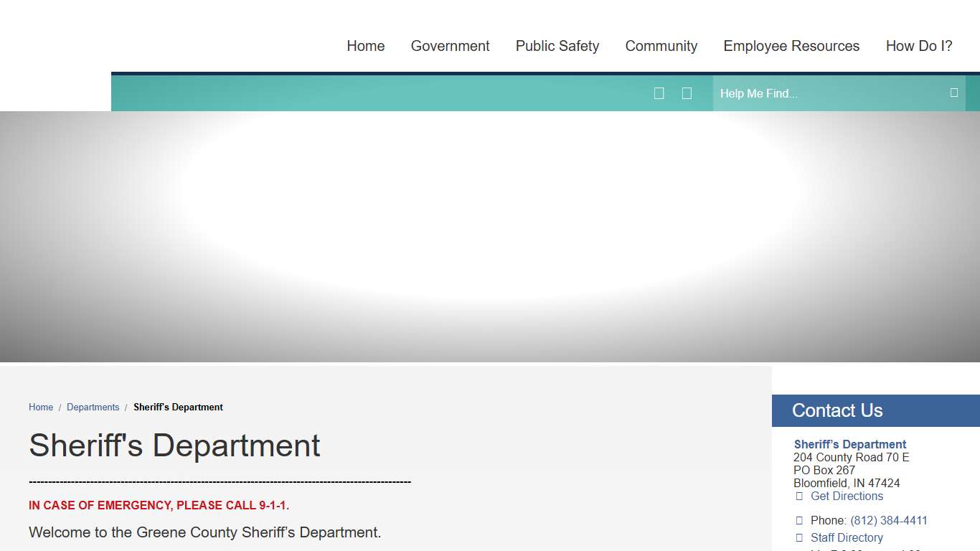Open the How Do I? menu

click(x=918, y=46)
